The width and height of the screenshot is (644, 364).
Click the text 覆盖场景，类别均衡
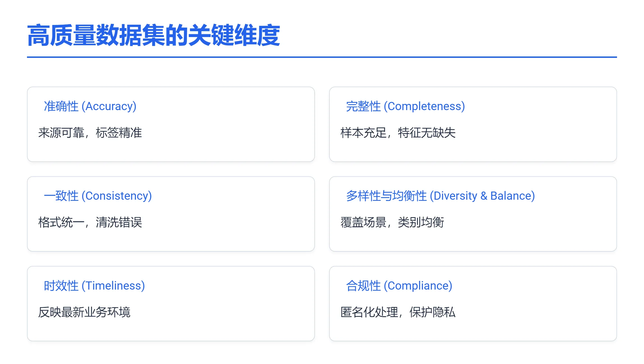pyautogui.click(x=392, y=222)
